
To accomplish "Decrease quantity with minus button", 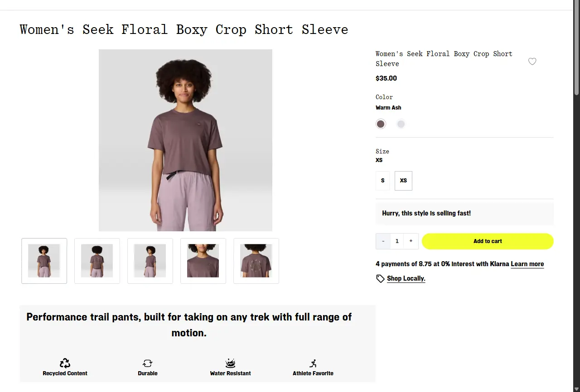I will click(383, 241).
